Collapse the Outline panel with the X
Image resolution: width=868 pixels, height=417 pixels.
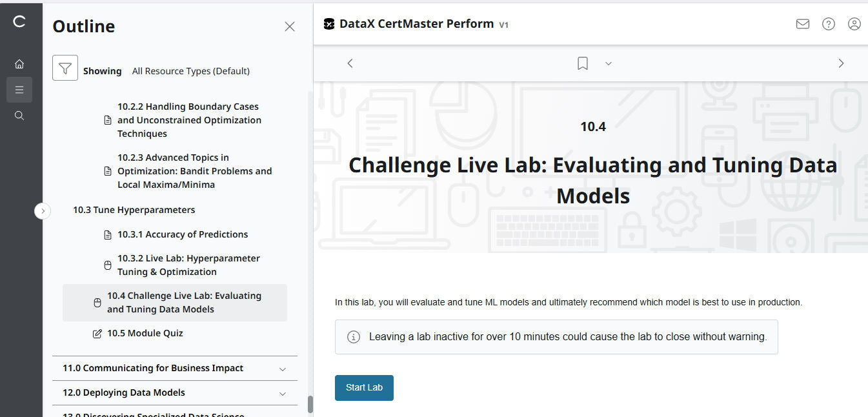(289, 26)
